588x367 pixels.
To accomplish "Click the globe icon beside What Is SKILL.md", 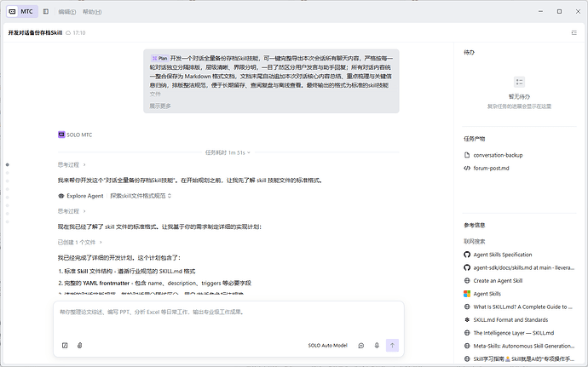I will [467, 307].
